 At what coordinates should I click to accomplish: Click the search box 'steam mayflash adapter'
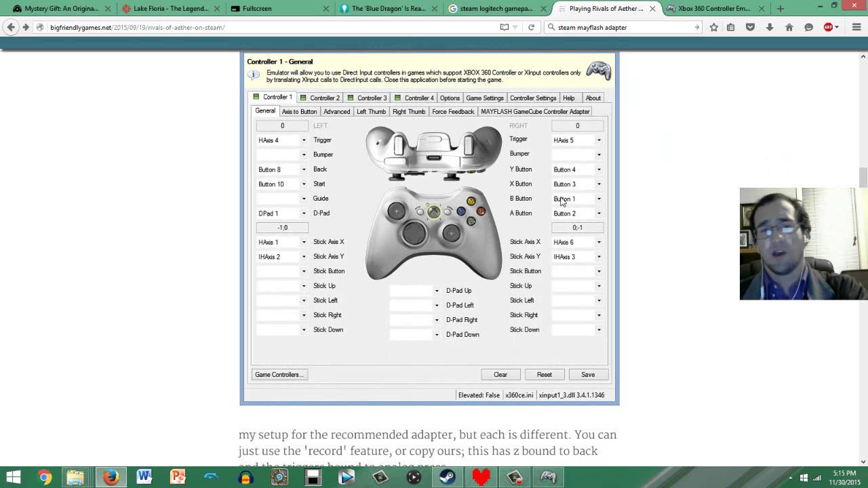623,27
